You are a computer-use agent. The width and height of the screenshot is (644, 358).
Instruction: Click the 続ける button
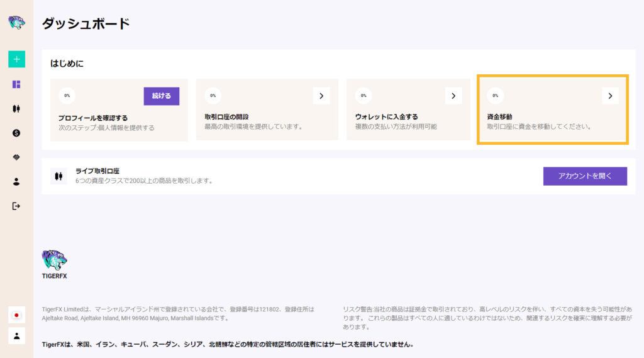tap(162, 96)
